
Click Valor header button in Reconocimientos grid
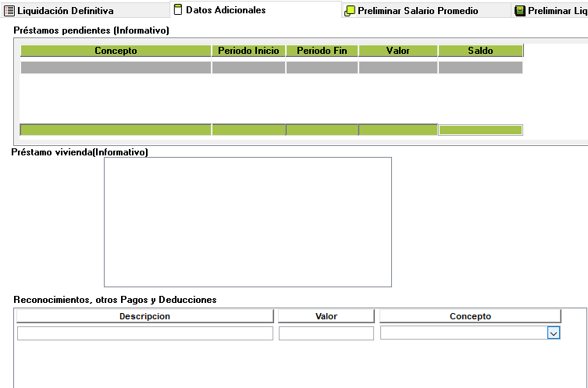coord(326,316)
